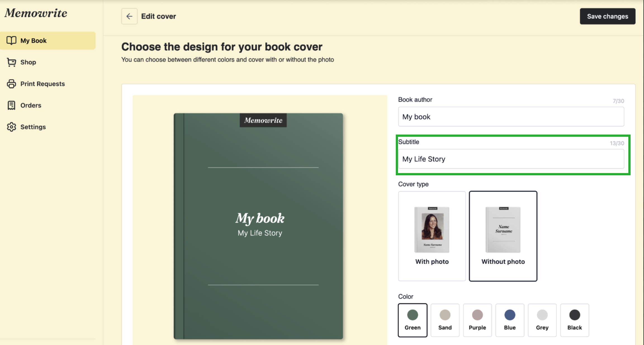Click Memowrite badge on book cover
This screenshot has width=644, height=345.
[263, 120]
